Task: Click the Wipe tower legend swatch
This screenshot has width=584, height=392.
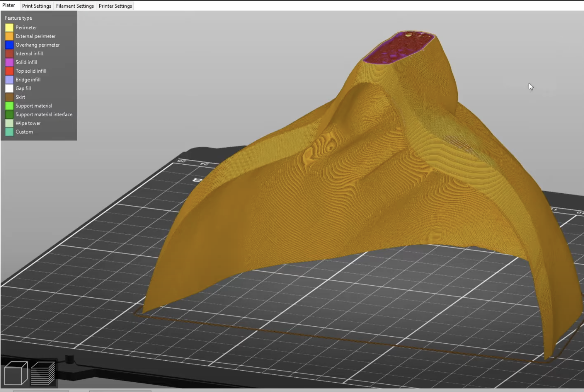Action: [x=9, y=123]
